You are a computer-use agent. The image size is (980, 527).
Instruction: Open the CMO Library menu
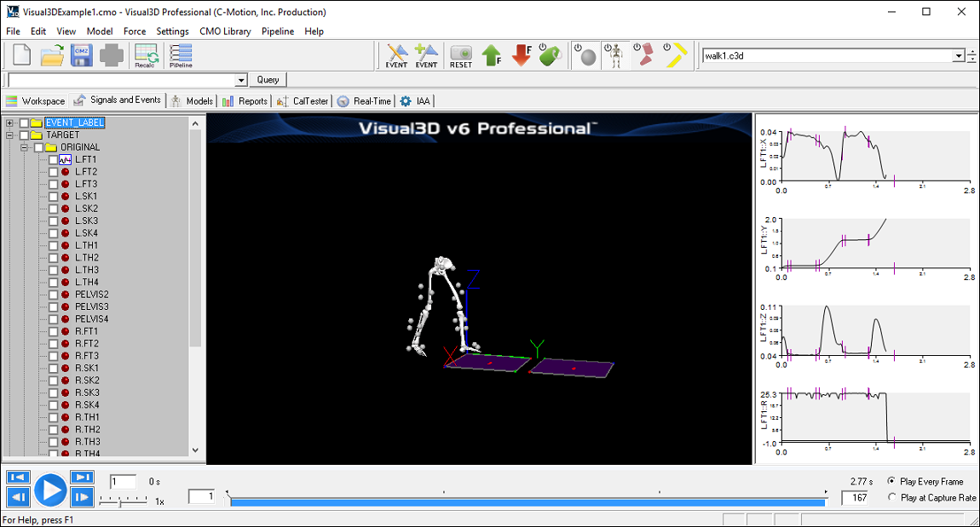225,32
